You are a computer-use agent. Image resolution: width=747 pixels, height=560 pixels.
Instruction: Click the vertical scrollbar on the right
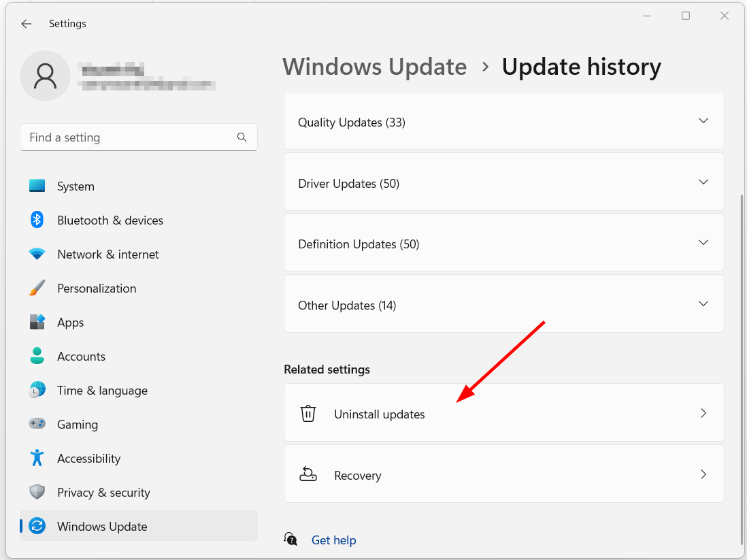pyautogui.click(x=742, y=369)
